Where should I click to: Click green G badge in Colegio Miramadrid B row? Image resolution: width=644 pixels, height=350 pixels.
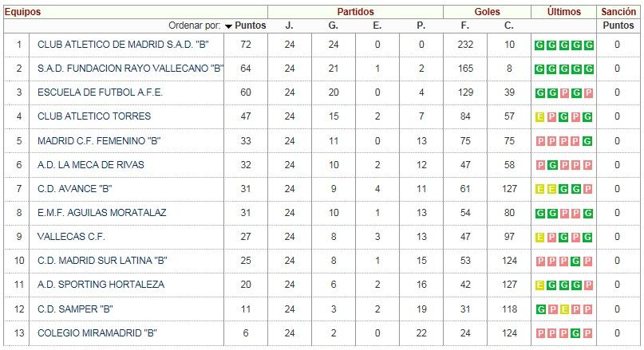tap(576, 333)
